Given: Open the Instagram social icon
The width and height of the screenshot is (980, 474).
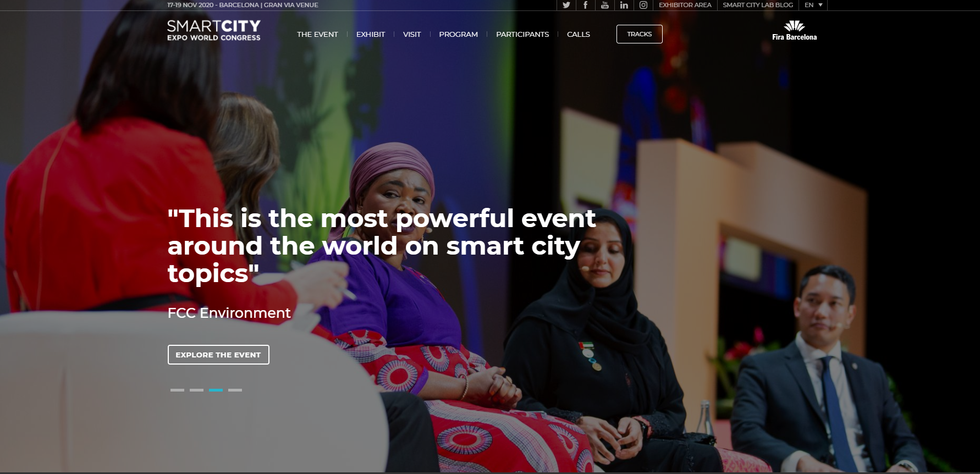Looking at the screenshot, I should click(643, 5).
